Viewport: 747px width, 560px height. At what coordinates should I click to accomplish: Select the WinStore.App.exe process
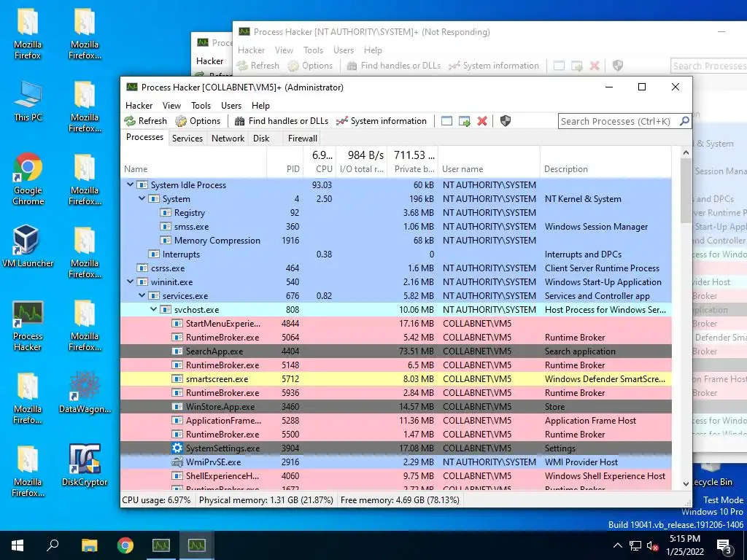point(396,407)
